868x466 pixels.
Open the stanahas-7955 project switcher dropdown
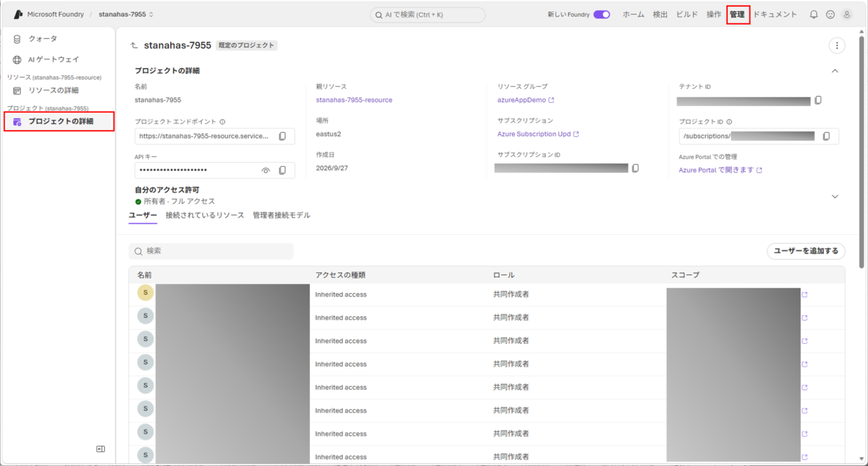coord(126,14)
